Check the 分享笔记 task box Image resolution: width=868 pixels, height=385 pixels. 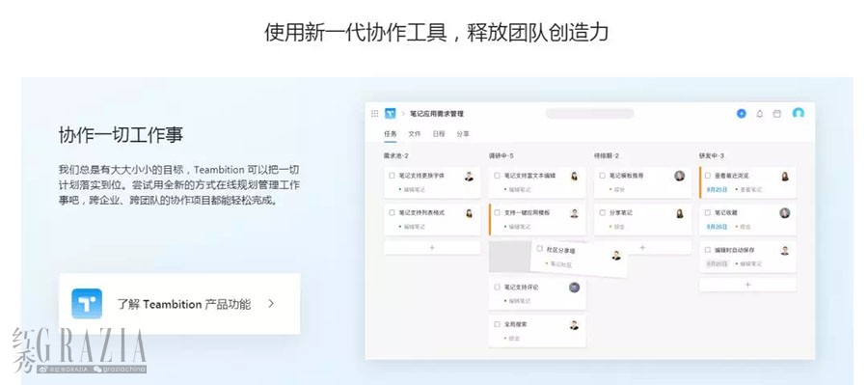click(602, 212)
